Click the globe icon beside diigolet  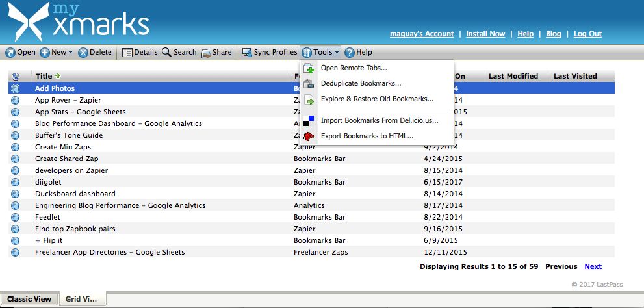[15, 182]
